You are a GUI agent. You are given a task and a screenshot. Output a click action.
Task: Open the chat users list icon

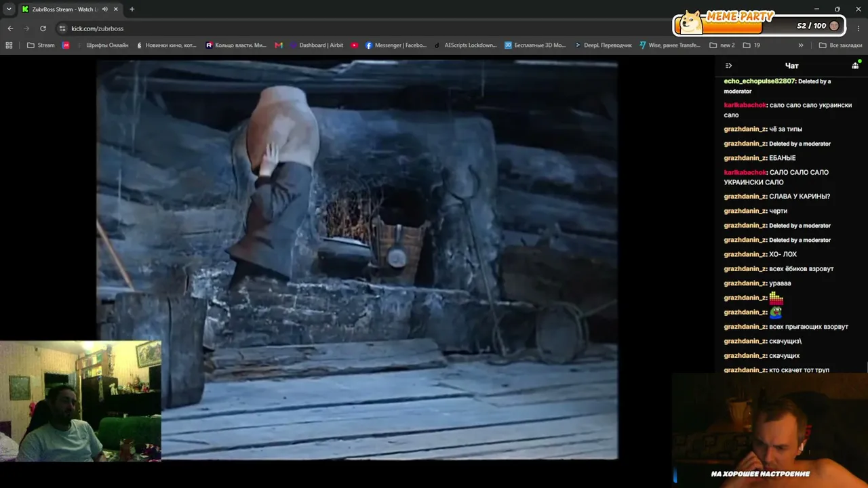[856, 65]
